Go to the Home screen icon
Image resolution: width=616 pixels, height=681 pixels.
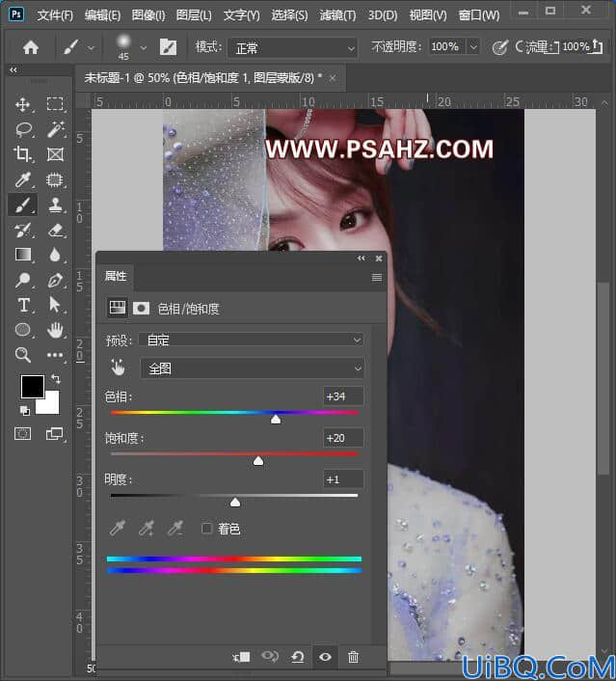[x=31, y=47]
